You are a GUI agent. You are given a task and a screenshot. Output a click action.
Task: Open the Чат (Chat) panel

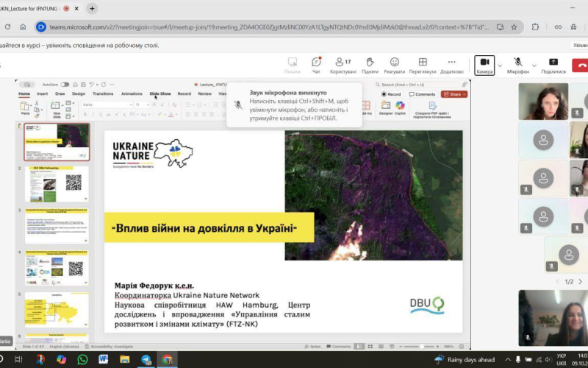[316, 64]
